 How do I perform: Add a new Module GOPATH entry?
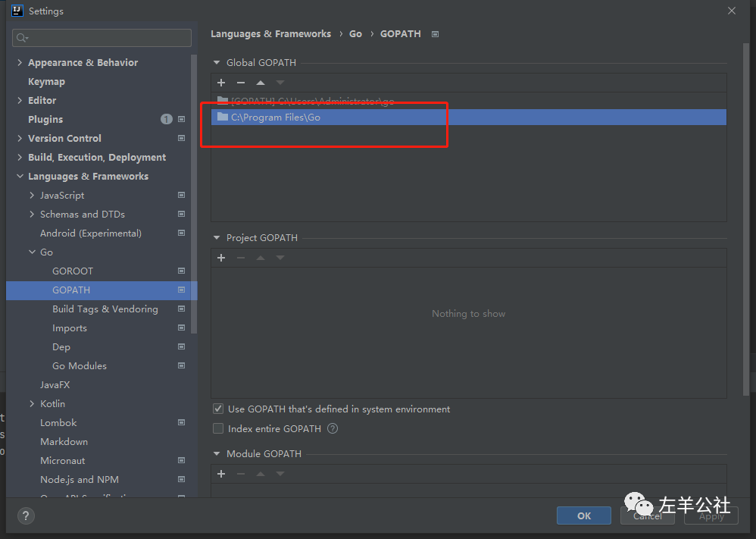pos(221,474)
